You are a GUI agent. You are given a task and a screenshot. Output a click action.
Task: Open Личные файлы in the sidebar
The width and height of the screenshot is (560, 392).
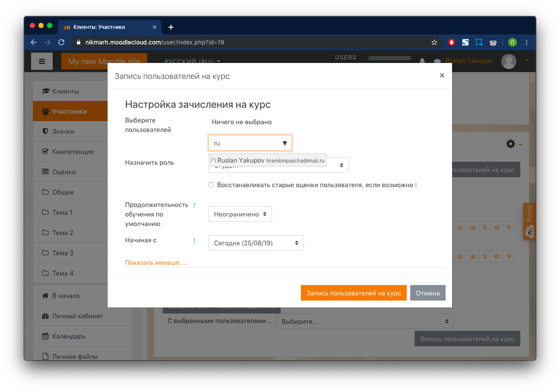[82, 354]
